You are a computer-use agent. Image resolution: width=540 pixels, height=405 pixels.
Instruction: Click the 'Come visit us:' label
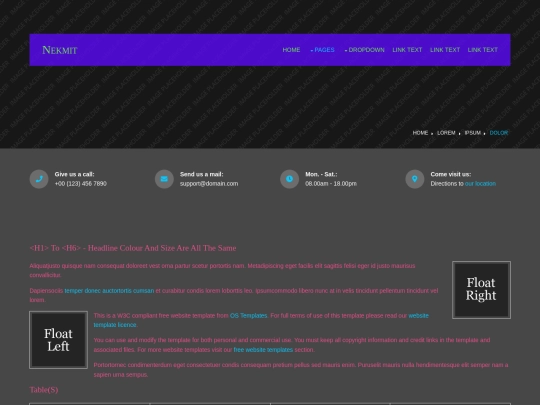click(x=451, y=174)
